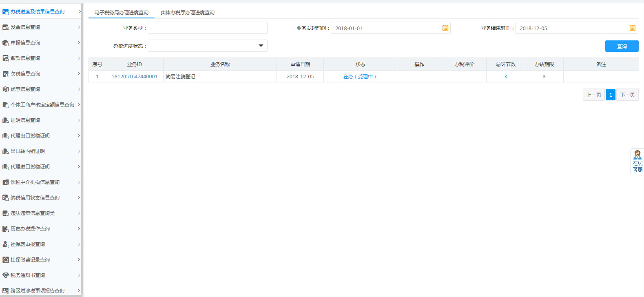The height and width of the screenshot is (297, 644).
Task: Expand 缴款信息查询 chevron arrow
Action: [79, 58]
